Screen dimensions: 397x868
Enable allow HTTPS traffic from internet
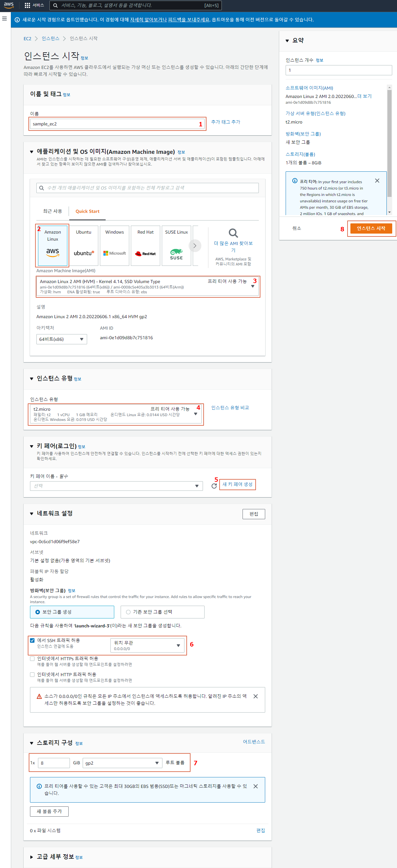click(x=32, y=658)
